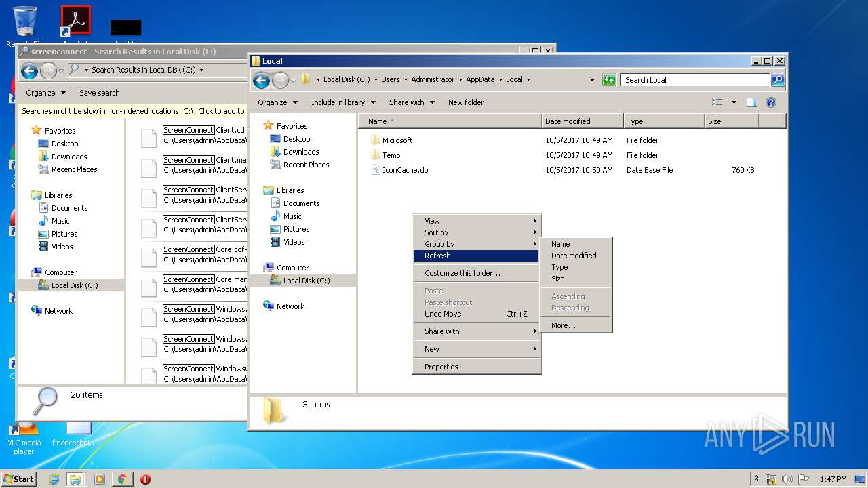868x488 pixels.
Task: Click the refresh icon beside the Local address bar
Action: [609, 80]
